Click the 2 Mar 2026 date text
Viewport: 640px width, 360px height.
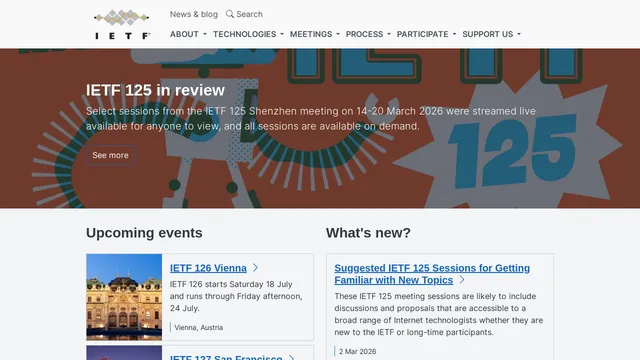(x=358, y=351)
